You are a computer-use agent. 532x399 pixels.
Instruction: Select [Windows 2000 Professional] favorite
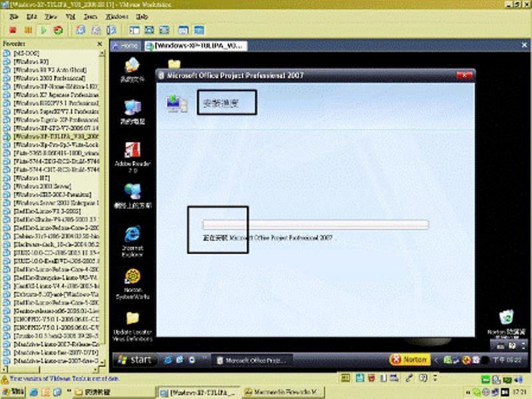(49, 78)
